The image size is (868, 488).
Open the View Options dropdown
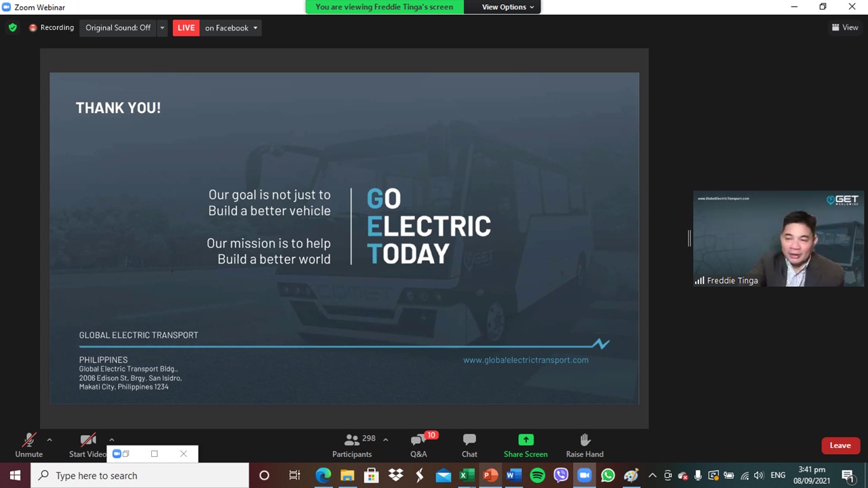[x=508, y=7]
